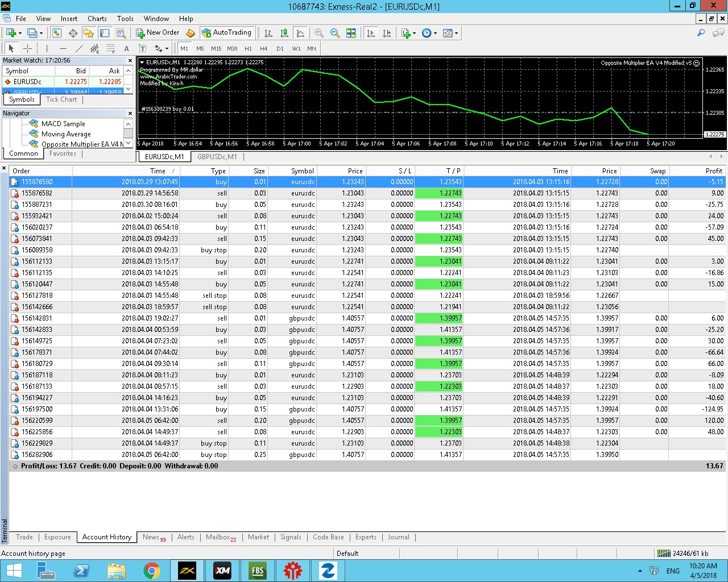Viewport: 728px width, 582px height.
Task: Click the New Order toolbar button
Action: tap(158, 33)
